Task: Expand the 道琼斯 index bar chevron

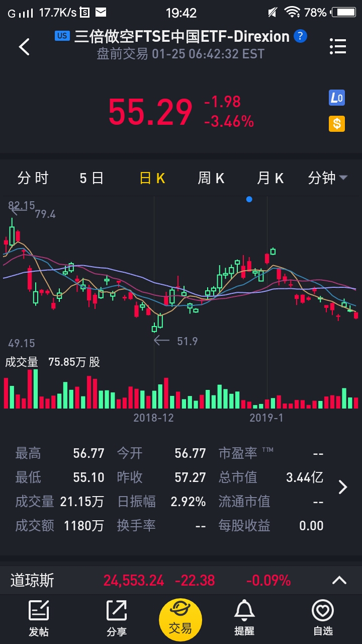Action: tap(339, 581)
